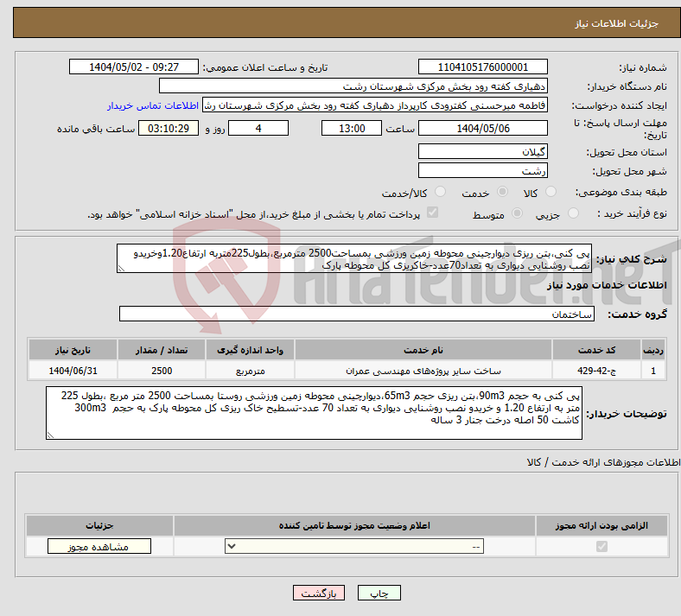
Task: Click the need number field 1104105176000001
Action: (x=482, y=67)
